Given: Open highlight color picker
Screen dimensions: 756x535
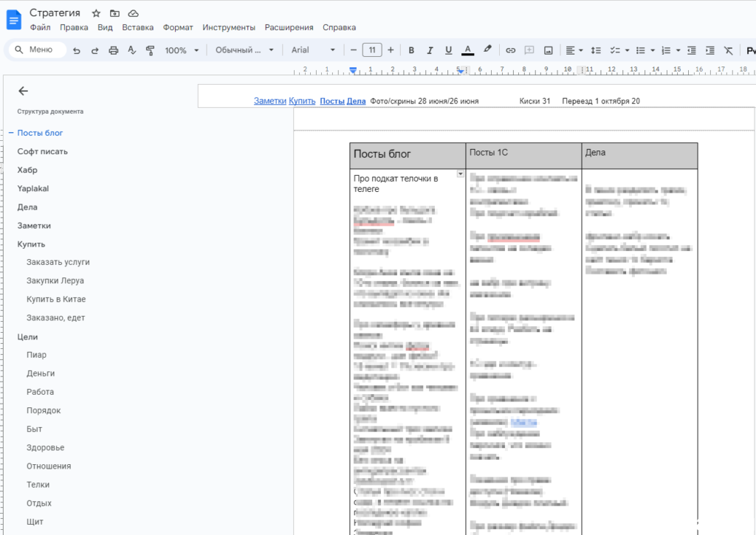Looking at the screenshot, I should click(x=487, y=49).
